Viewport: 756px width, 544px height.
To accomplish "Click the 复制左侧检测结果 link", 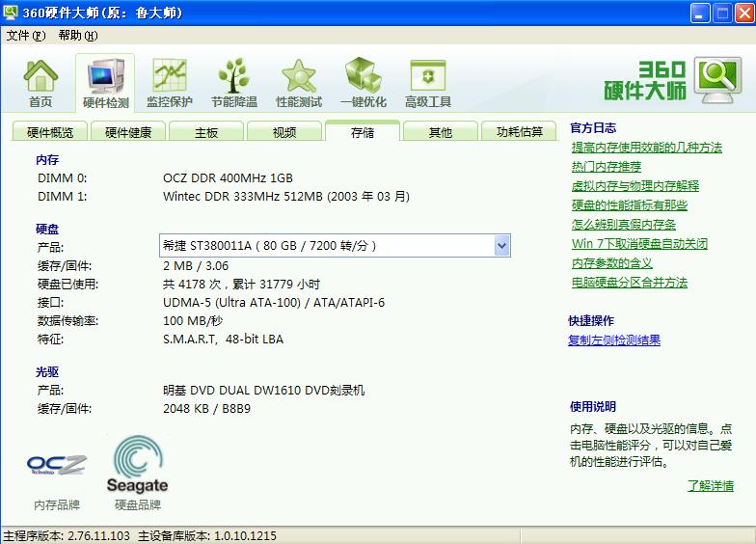I will click(x=614, y=340).
